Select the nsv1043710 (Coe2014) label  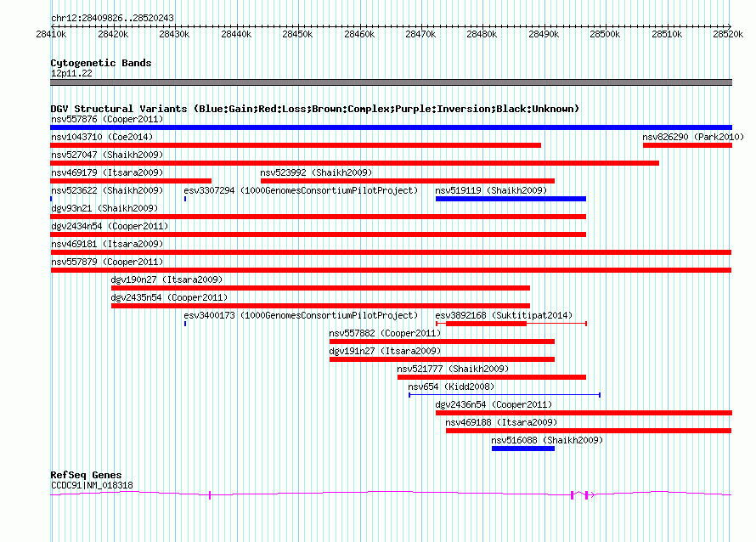[102, 137]
